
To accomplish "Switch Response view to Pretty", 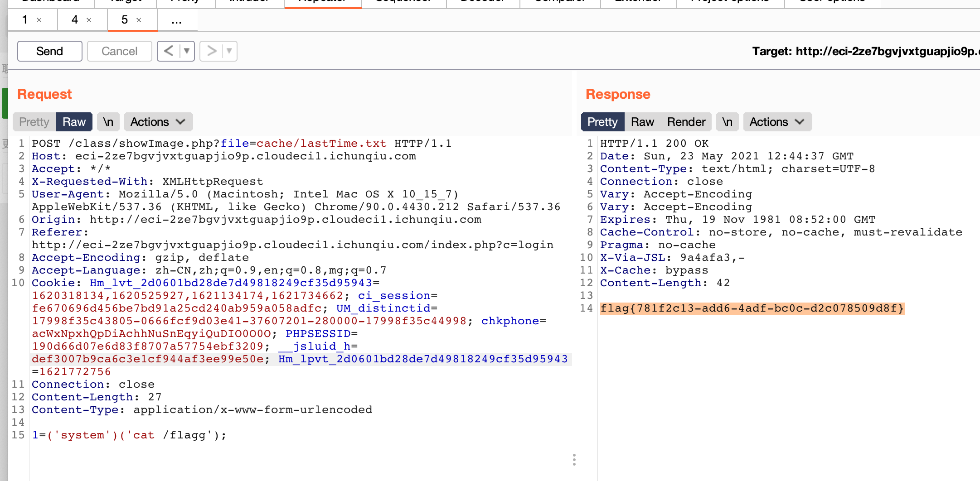I will [602, 122].
